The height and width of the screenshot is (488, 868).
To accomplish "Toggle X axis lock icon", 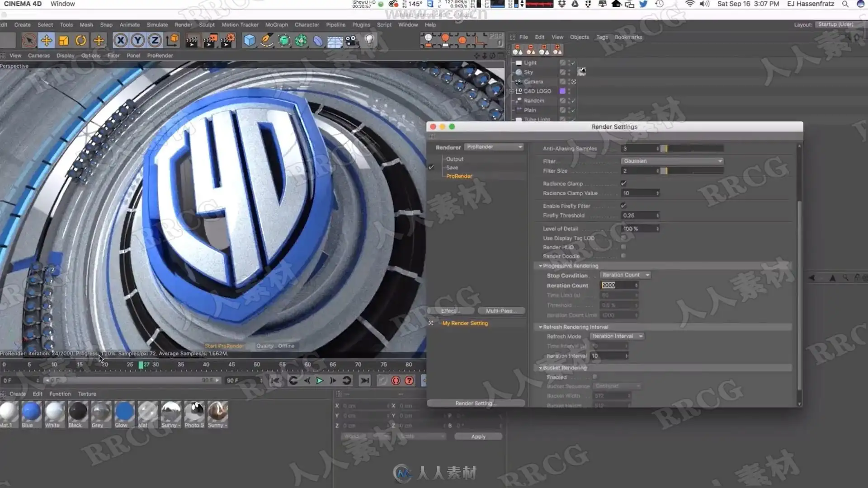I will (120, 41).
